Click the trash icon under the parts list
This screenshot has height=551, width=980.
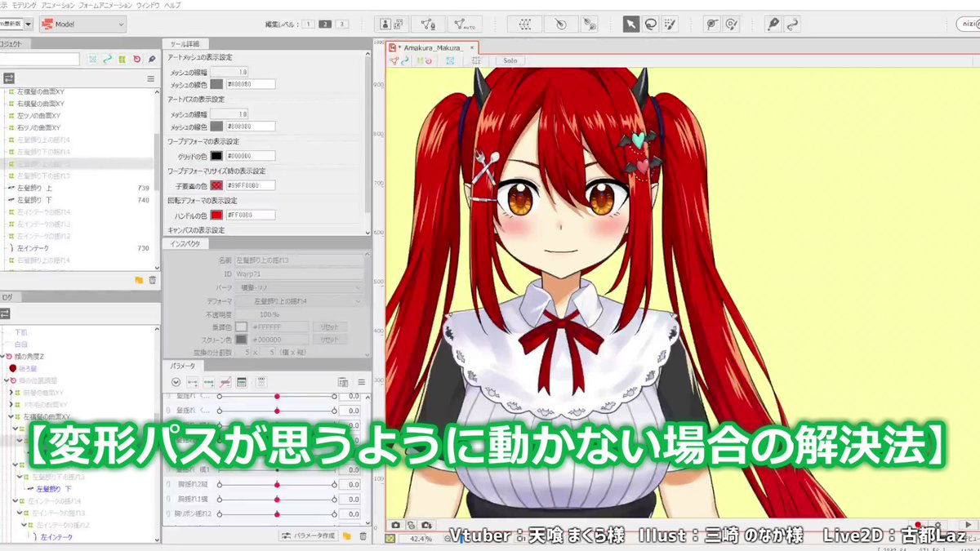pos(152,280)
